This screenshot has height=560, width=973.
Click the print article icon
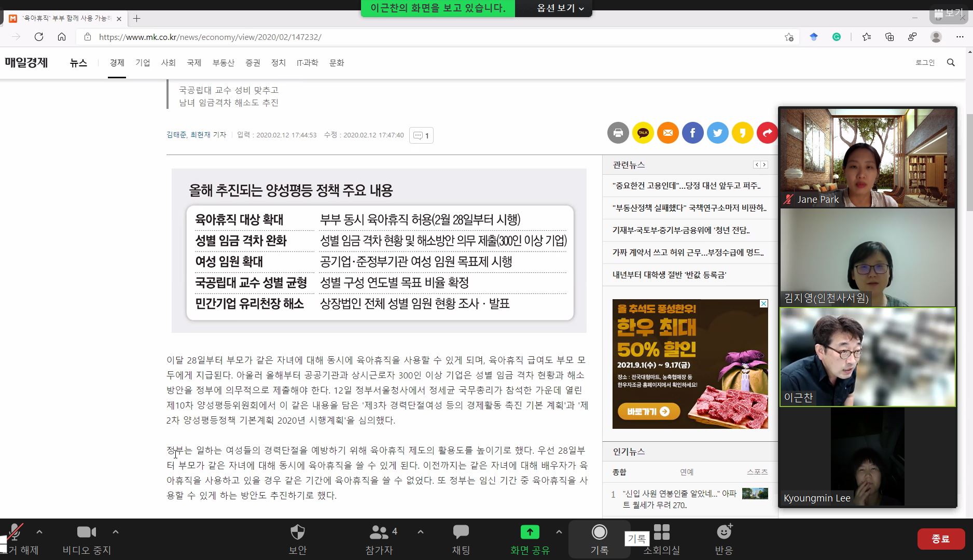pyautogui.click(x=618, y=133)
